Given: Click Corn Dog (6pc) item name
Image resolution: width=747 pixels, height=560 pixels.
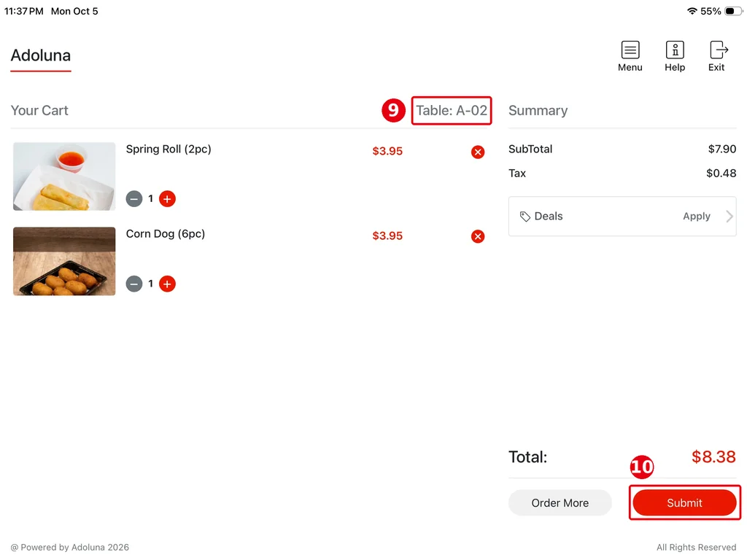Looking at the screenshot, I should click(x=166, y=234).
